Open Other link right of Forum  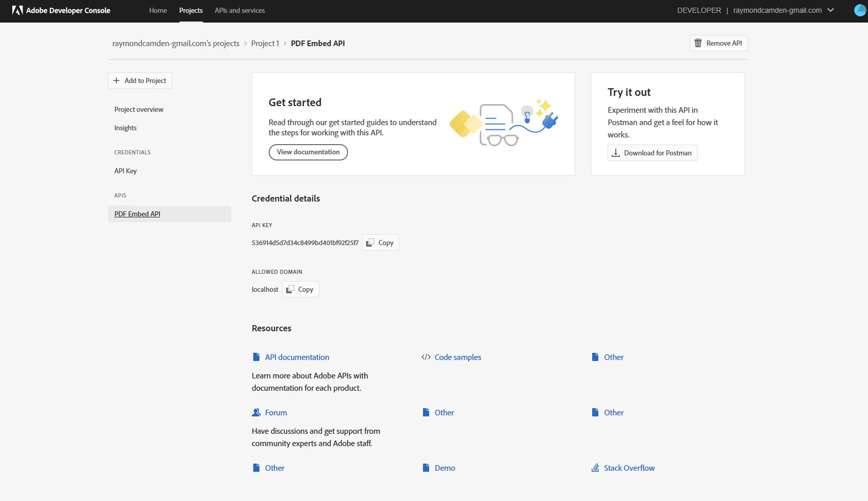445,412
